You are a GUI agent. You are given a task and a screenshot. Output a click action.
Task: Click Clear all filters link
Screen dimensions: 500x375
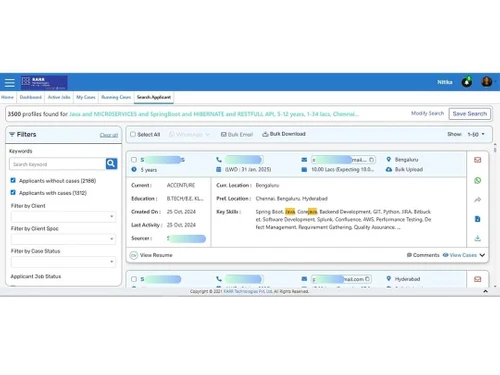(109, 135)
